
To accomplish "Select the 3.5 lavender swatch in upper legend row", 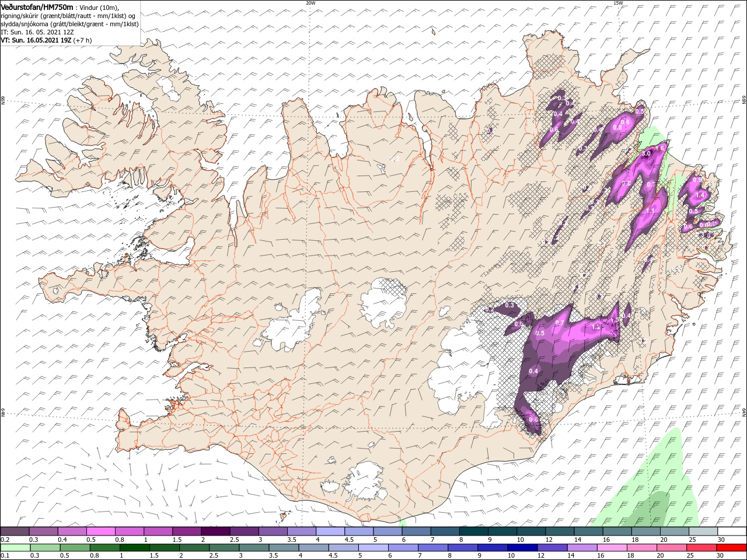I will point(302,531).
